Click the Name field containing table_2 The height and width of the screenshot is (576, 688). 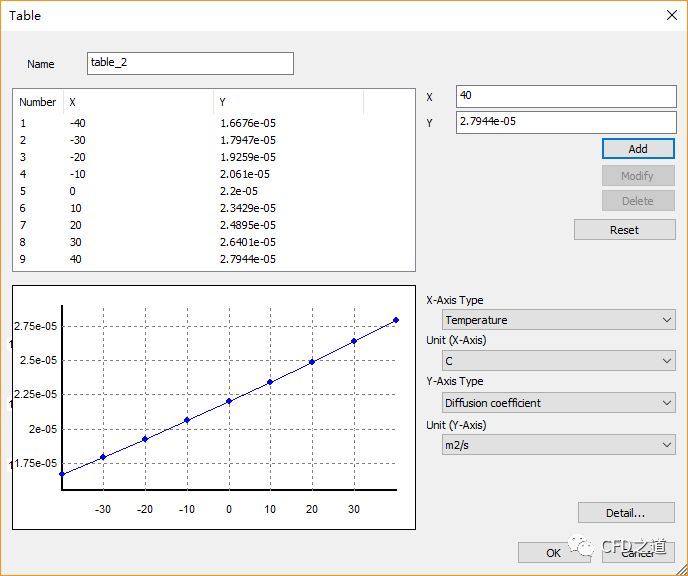tap(190, 63)
